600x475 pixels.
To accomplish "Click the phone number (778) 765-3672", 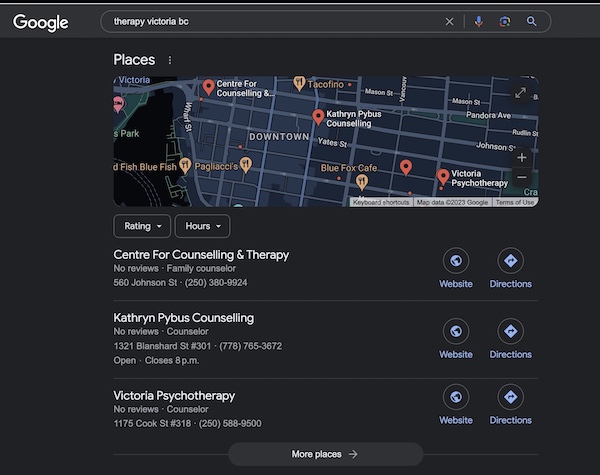I will pyautogui.click(x=251, y=346).
